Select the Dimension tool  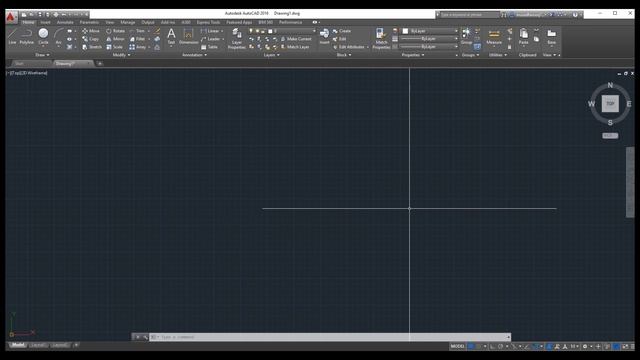188,36
